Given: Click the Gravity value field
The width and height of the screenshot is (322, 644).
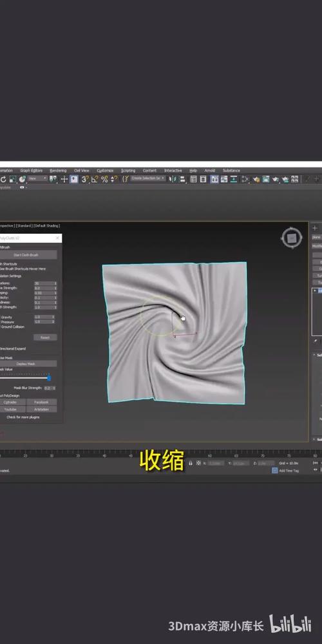Looking at the screenshot, I should click(43, 317).
